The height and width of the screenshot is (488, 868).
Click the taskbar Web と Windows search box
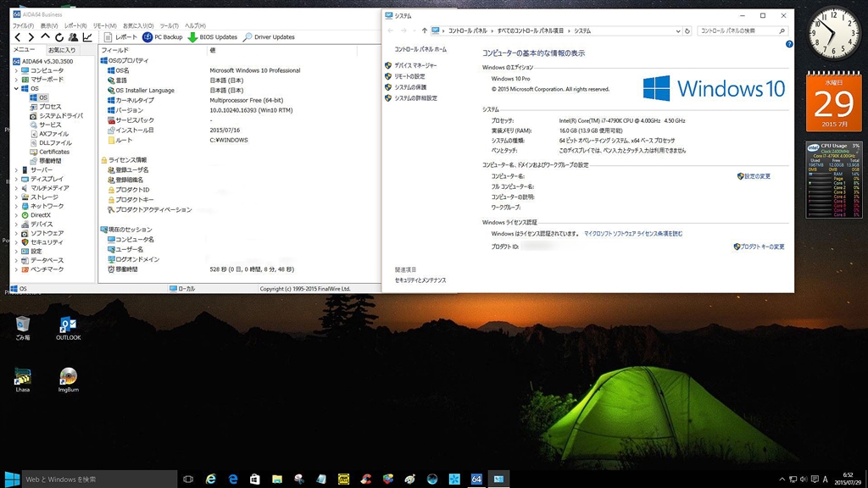pos(99,480)
